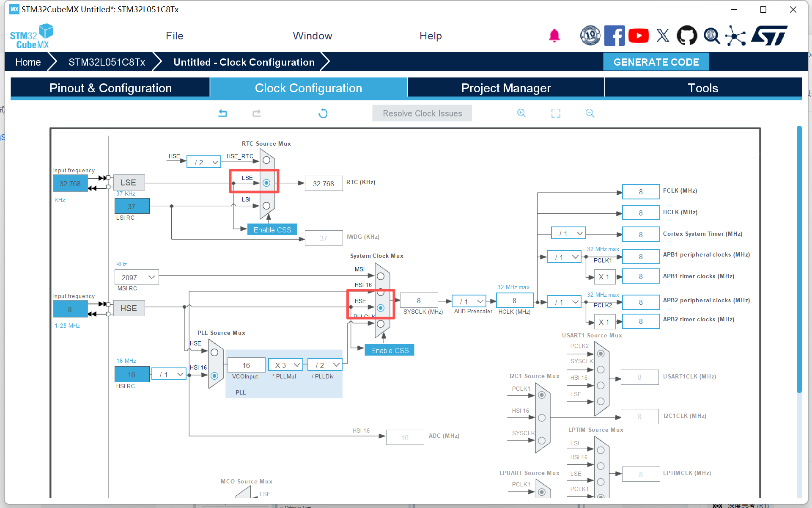
Task: Select SYSCLK in USART1 Source Mux
Action: click(601, 370)
